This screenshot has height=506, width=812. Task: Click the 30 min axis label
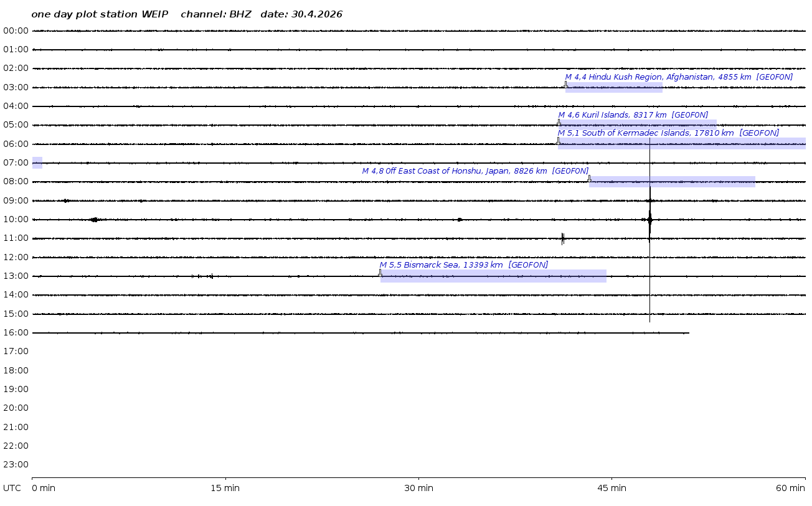(418, 488)
